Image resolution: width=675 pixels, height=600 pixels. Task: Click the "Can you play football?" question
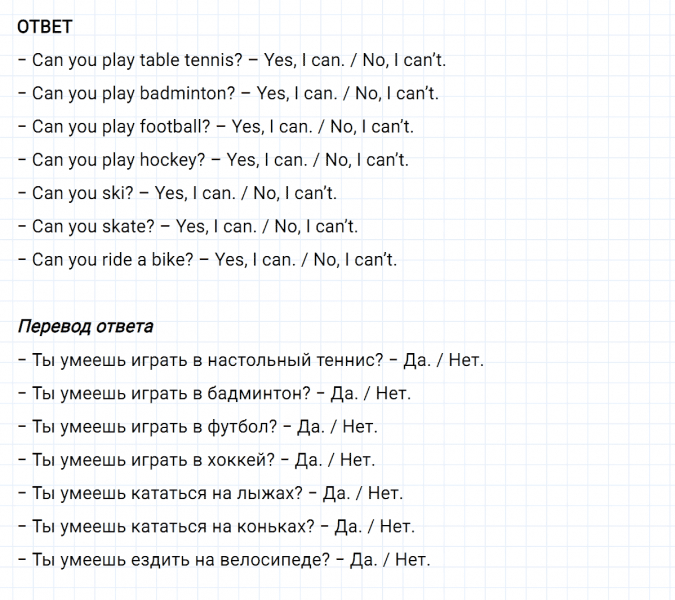click(x=121, y=127)
